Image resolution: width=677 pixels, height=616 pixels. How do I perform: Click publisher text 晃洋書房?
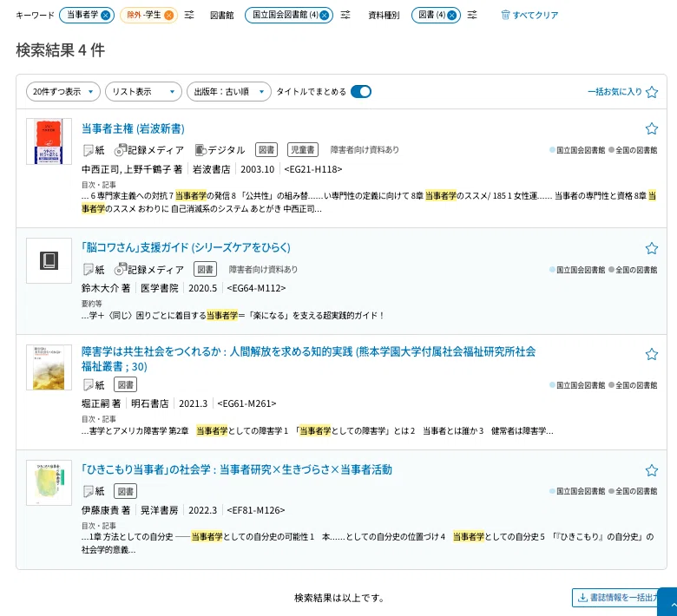point(160,510)
